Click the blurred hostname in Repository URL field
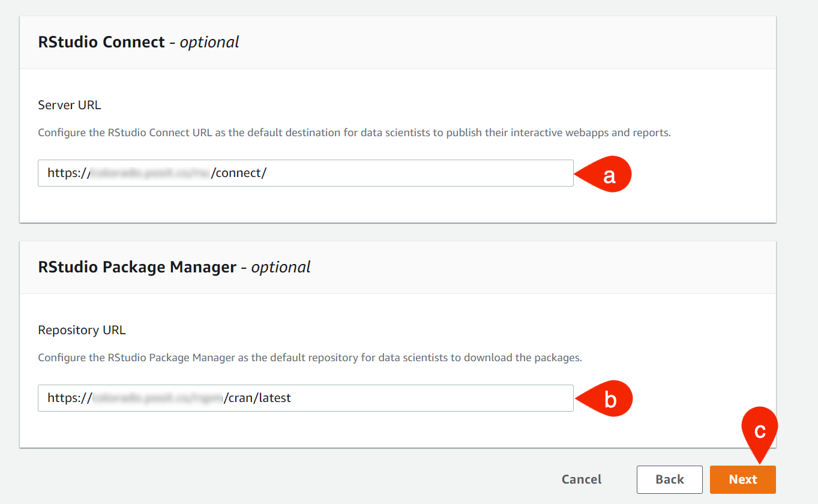Image resolution: width=818 pixels, height=504 pixels. tap(157, 398)
